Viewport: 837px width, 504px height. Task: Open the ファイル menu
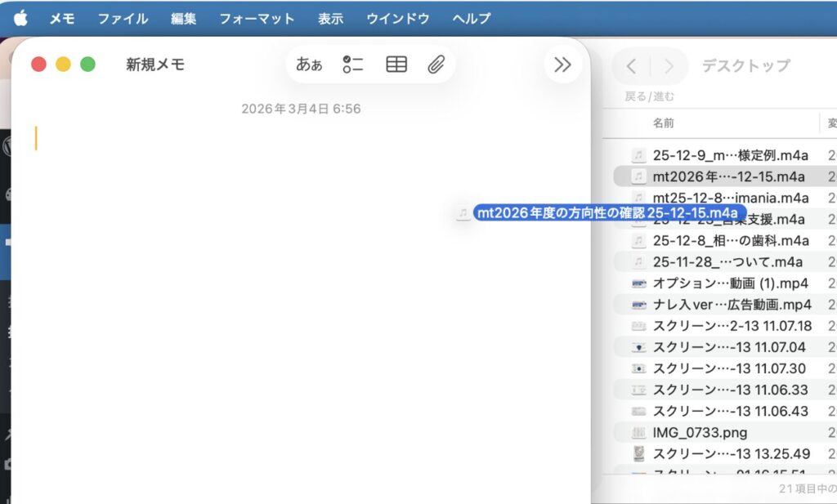[123, 18]
